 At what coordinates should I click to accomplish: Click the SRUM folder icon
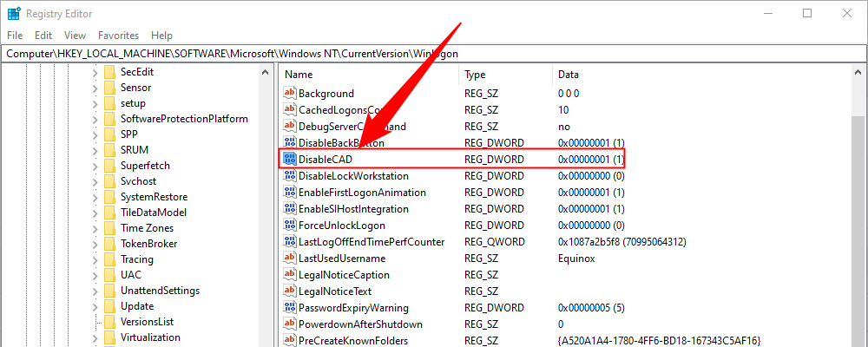(x=109, y=150)
